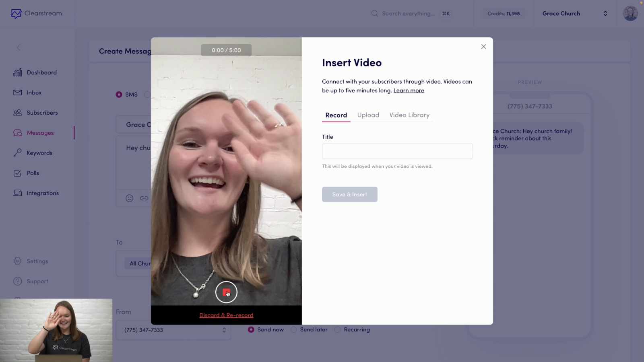Select the SMS message type radio button
Screen dimensions: 644x362
pos(119,95)
